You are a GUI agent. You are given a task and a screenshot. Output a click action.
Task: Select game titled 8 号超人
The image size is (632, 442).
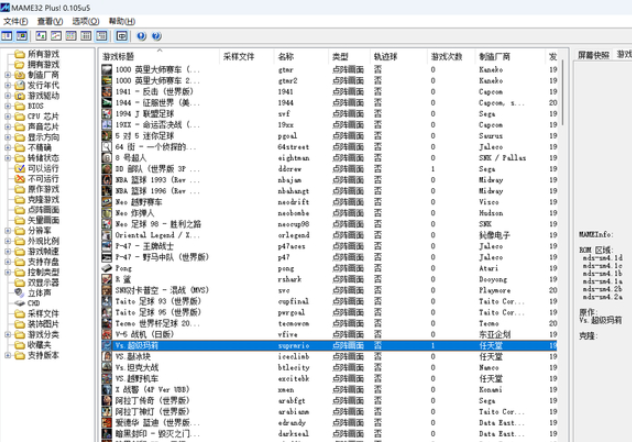pos(131,158)
